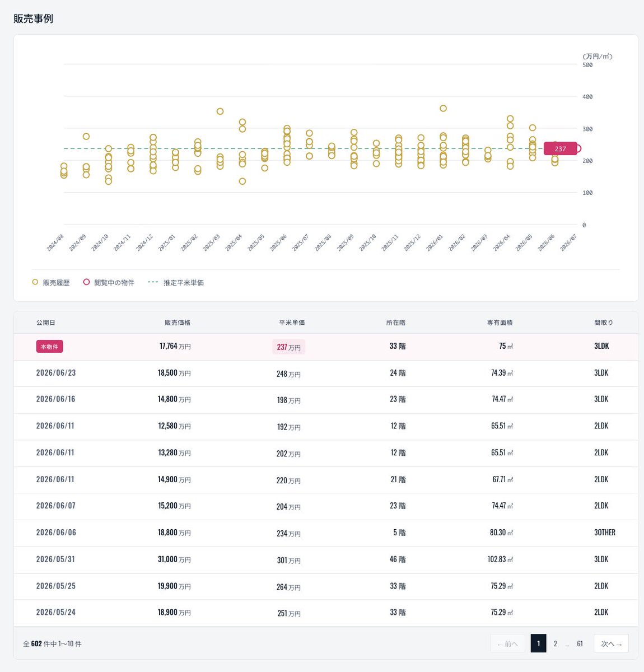This screenshot has width=644, height=672.
Task: Click the 次へ next page button
Action: point(611,644)
